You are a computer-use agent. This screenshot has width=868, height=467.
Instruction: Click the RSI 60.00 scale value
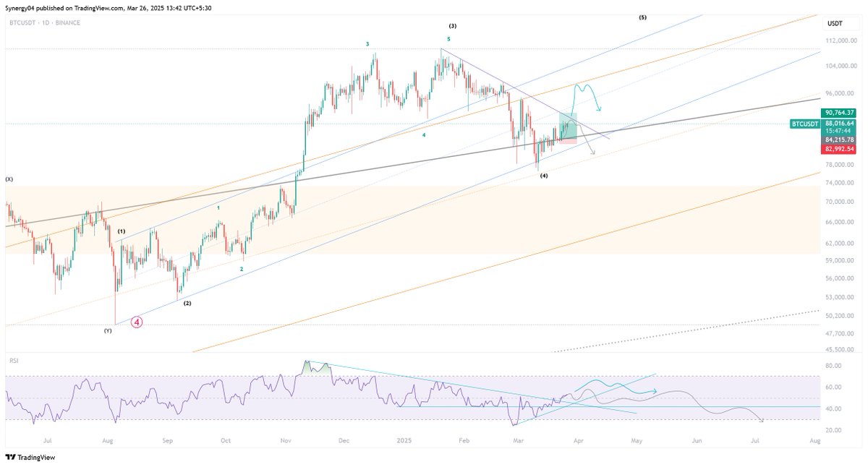click(x=834, y=387)
